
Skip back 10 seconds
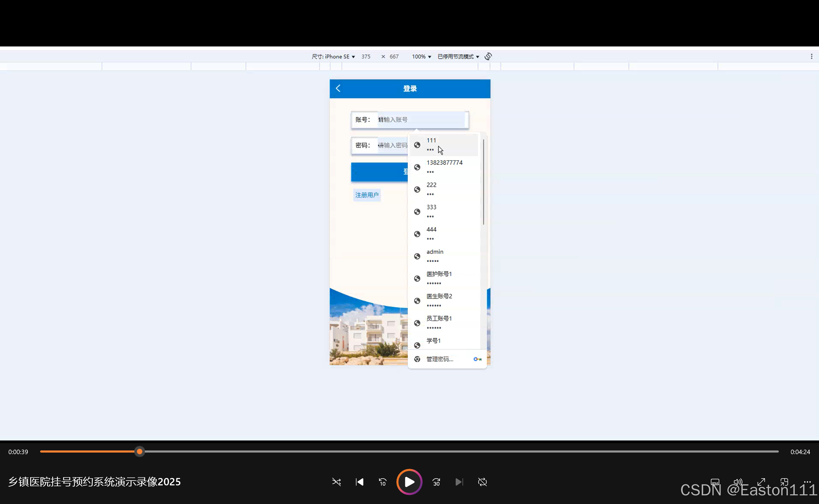[x=382, y=482]
